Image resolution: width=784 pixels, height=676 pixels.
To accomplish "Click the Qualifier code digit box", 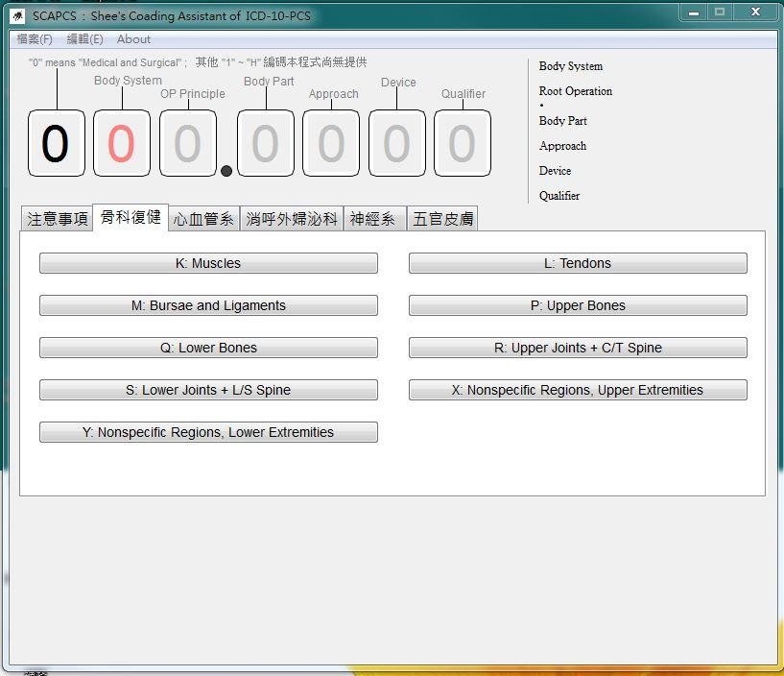I will pyautogui.click(x=463, y=143).
